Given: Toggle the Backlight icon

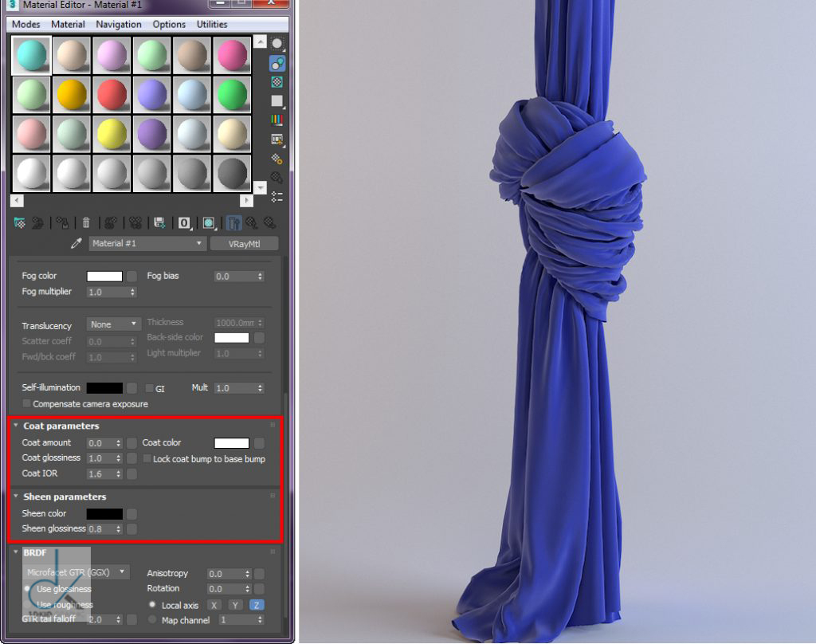Looking at the screenshot, I should (277, 64).
